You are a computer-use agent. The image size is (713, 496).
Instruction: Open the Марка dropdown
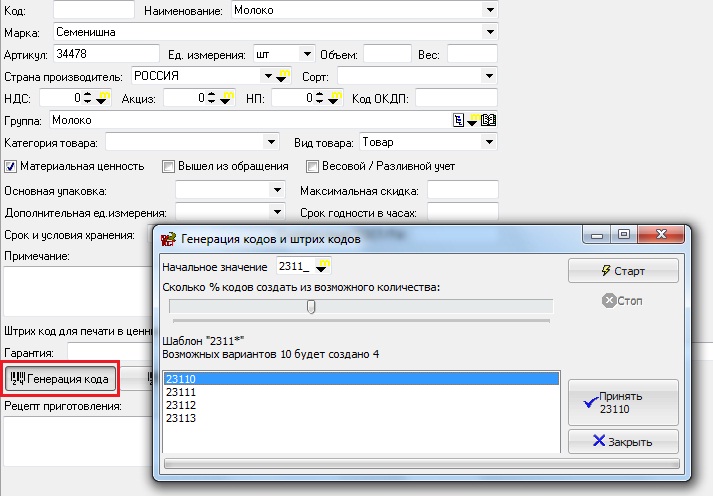click(490, 32)
